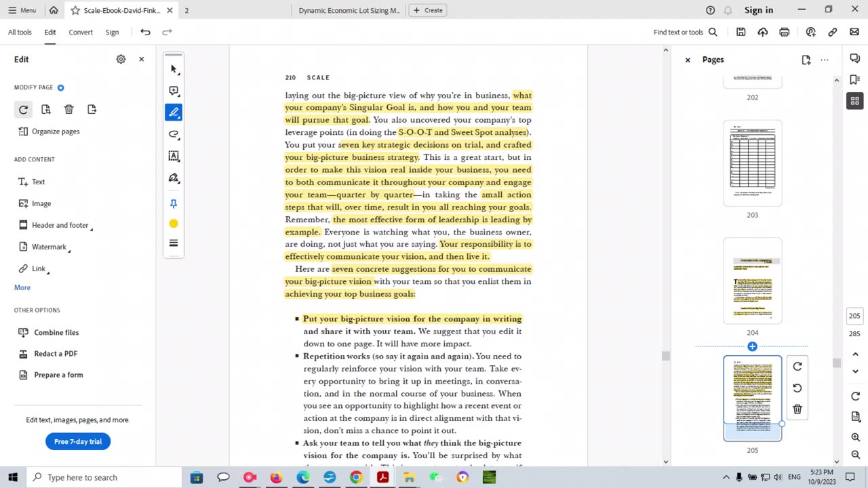Show More add content options
The height and width of the screenshot is (488, 868).
pos(22,287)
